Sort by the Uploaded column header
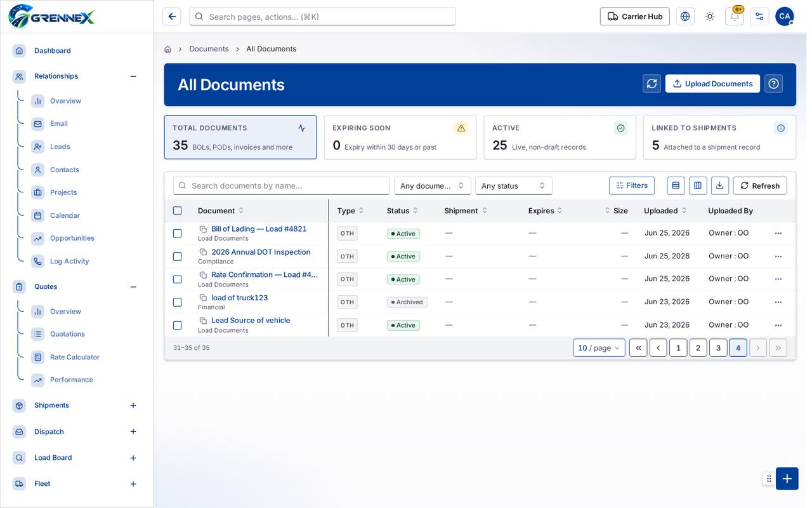Screen dimensions: 812x508 coord(665,211)
